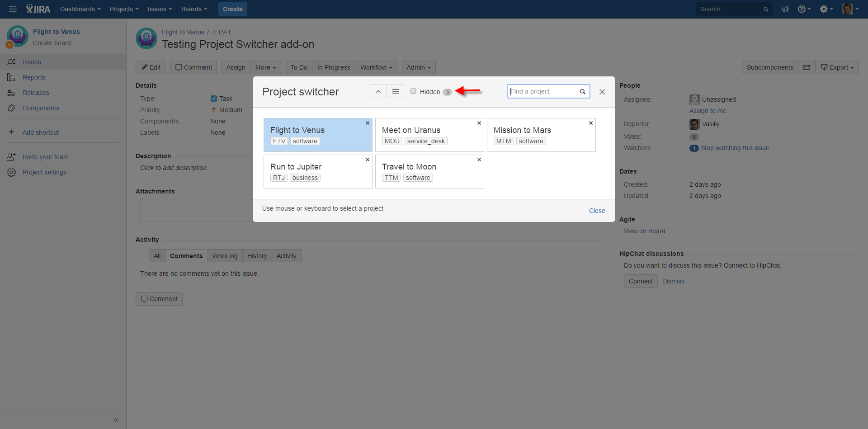Click the Flight to Venus sidebar avatar
868x429 pixels.
18,36
